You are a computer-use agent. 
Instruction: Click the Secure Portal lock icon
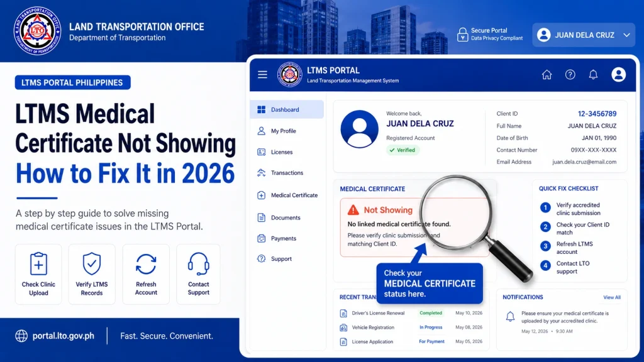pyautogui.click(x=462, y=35)
